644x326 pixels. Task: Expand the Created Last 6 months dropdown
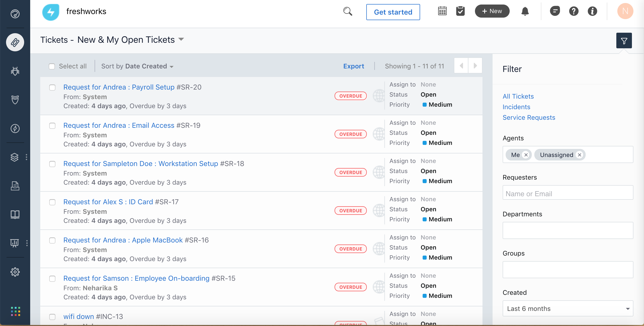coord(568,308)
